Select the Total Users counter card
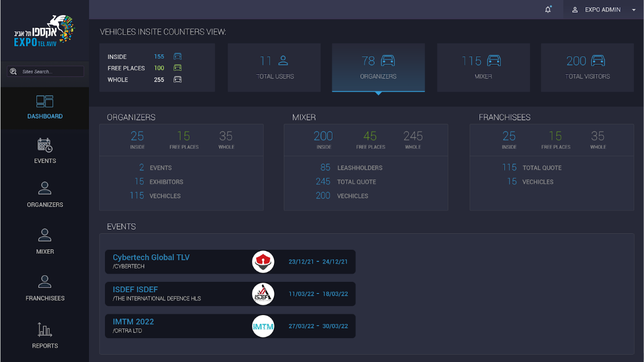Image resolution: width=644 pixels, height=362 pixels. click(x=275, y=67)
